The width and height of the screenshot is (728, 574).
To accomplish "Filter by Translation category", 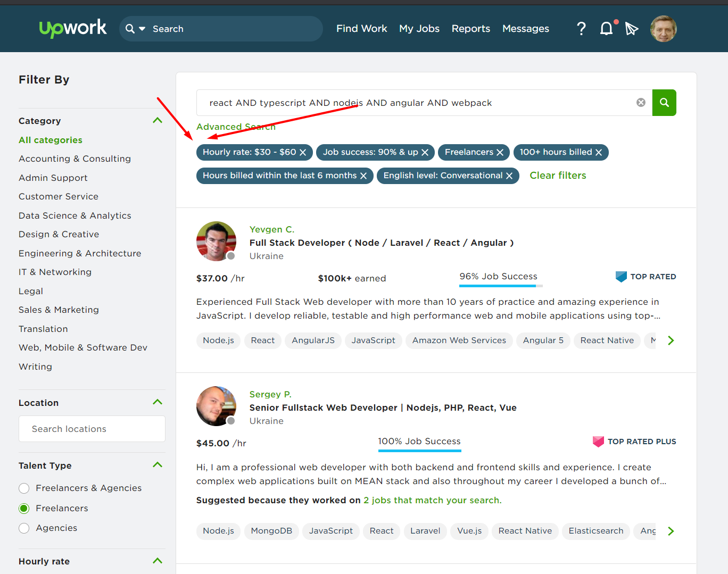I will 43,329.
